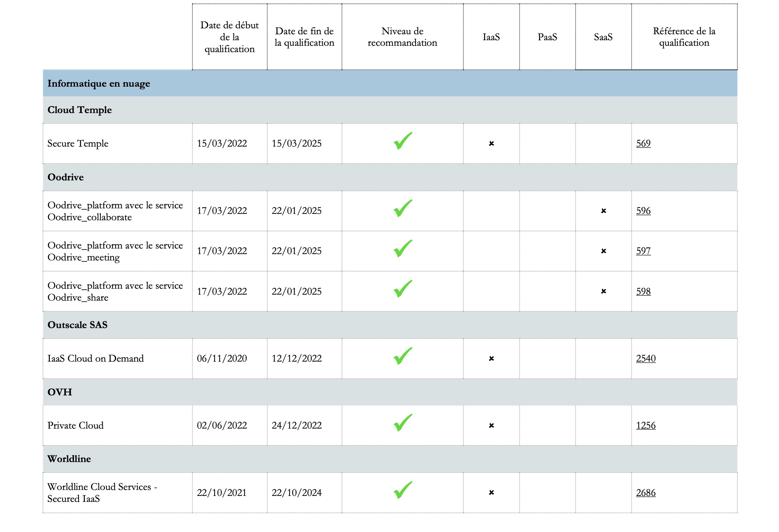Click the SaaS cross mark for Oodrive_meeting
The image size is (779, 532).
tap(603, 251)
